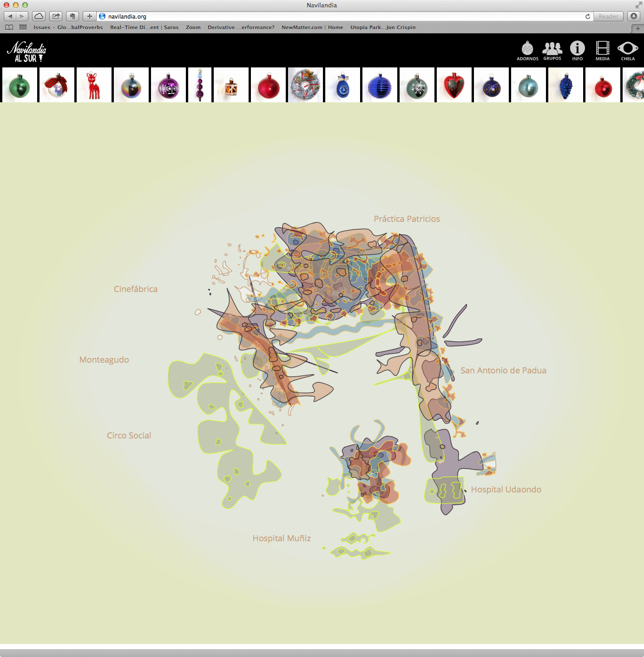The height and width of the screenshot is (657, 644).
Task: Open the Media filmstrip icon
Action: pos(603,51)
